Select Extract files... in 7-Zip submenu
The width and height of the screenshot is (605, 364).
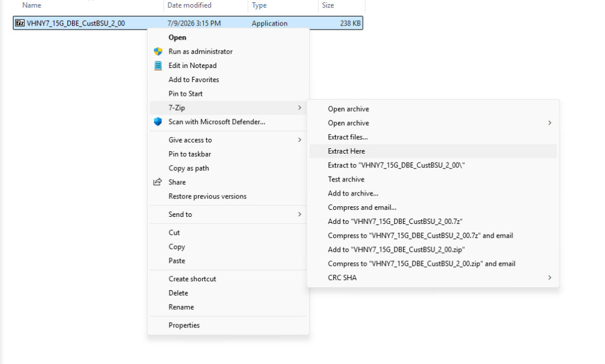(x=433, y=137)
